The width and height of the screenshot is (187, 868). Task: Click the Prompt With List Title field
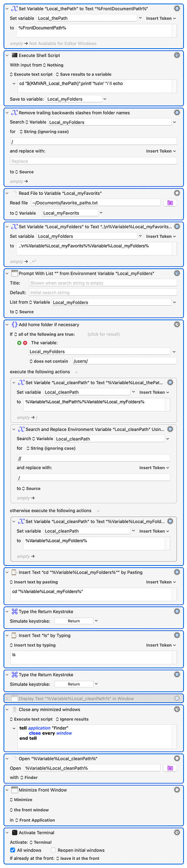tap(103, 283)
